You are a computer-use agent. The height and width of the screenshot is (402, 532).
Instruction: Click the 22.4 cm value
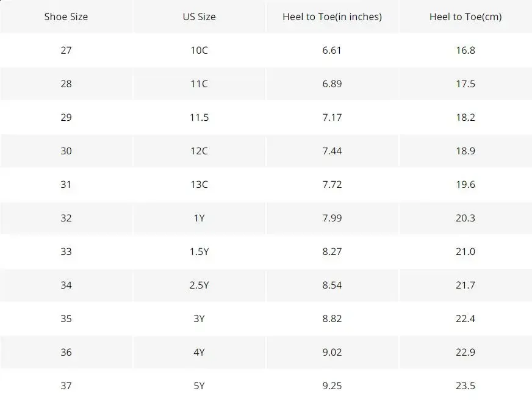point(465,318)
